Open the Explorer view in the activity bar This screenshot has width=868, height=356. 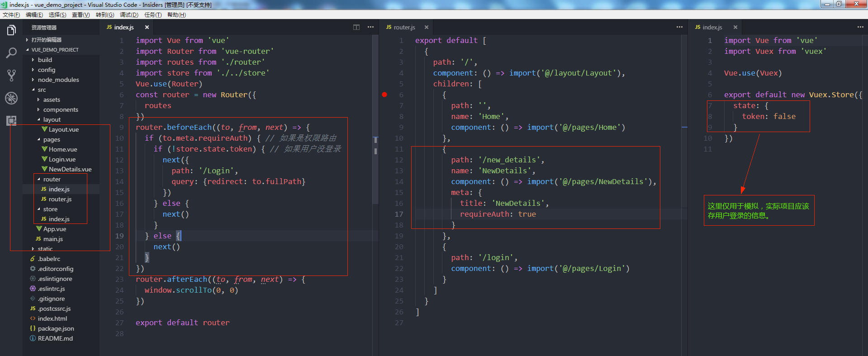click(11, 30)
